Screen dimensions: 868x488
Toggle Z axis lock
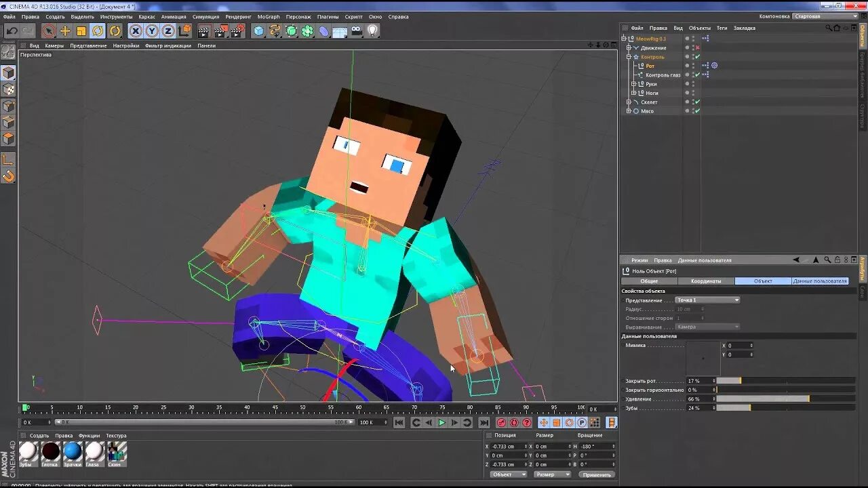pyautogui.click(x=168, y=30)
